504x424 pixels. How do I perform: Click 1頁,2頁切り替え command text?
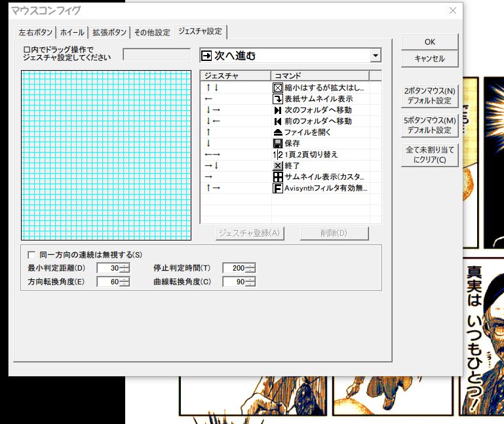pos(311,155)
